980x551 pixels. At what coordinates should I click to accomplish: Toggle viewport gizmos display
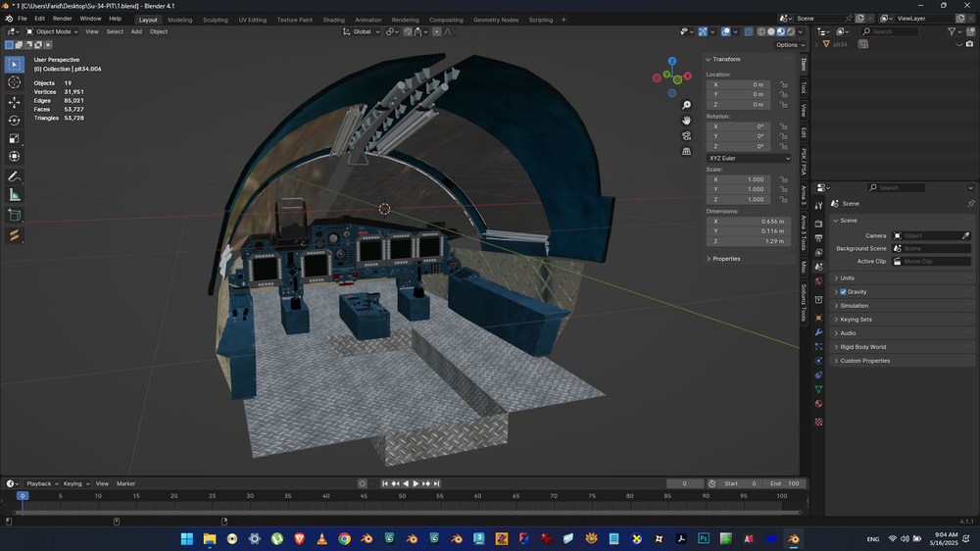[x=703, y=31]
